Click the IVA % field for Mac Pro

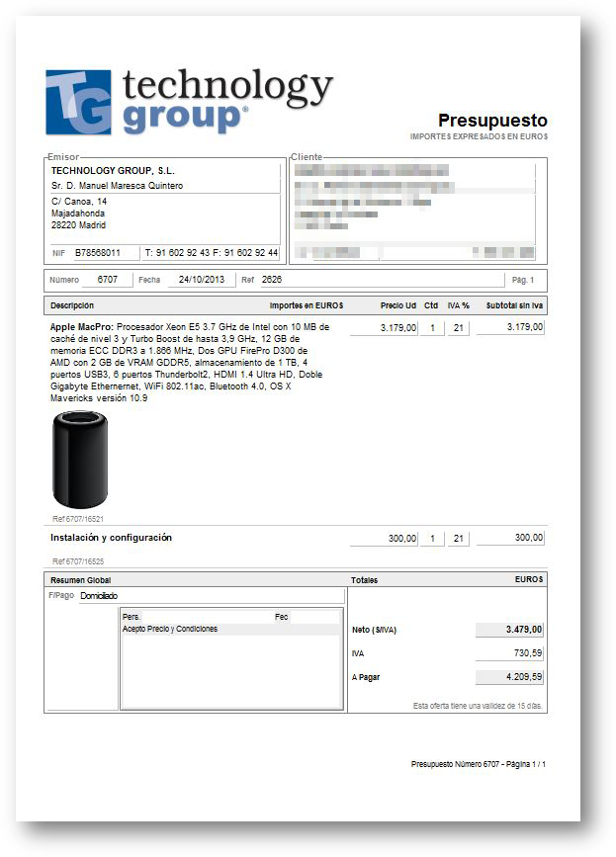458,327
